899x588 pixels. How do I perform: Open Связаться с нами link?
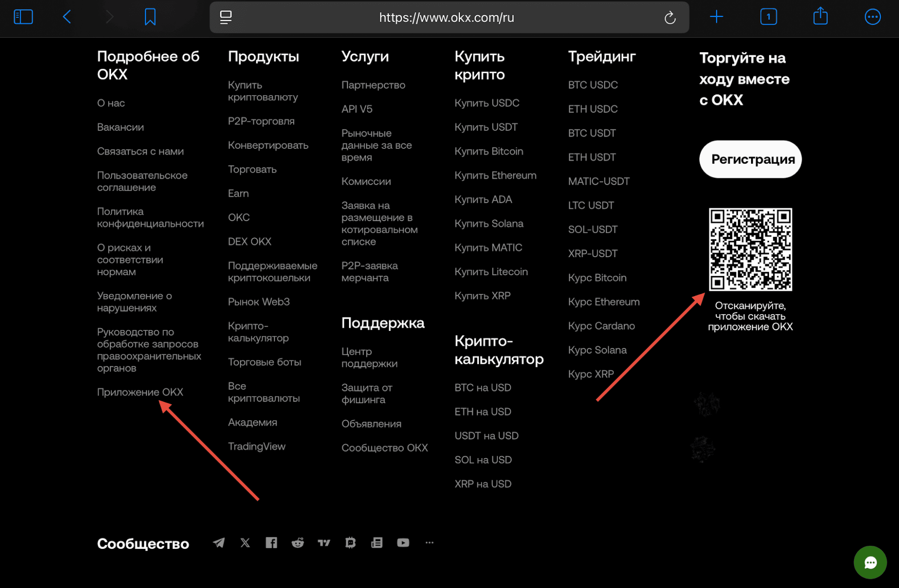[x=140, y=151]
